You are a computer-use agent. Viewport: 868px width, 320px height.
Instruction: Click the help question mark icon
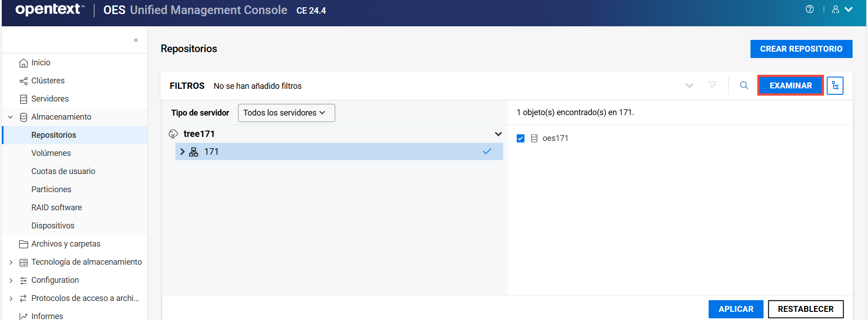[x=809, y=10]
